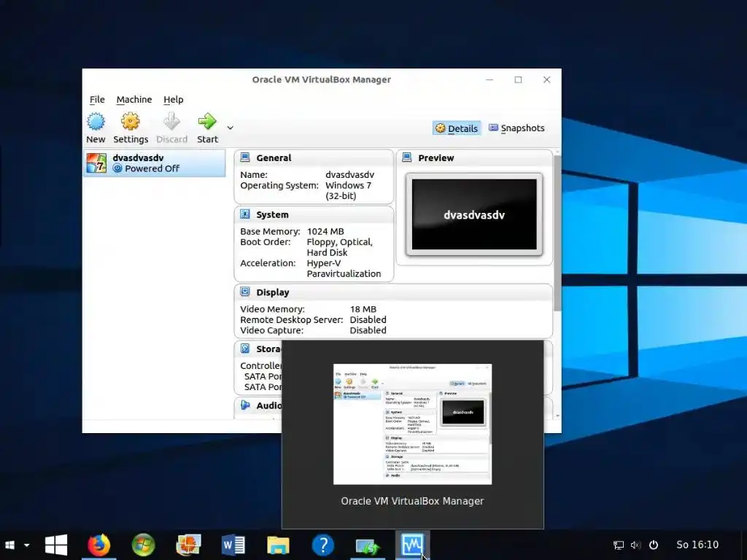
Task: Select 'Floppy, Optical, Hard Disk' boot order
Action: click(340, 247)
